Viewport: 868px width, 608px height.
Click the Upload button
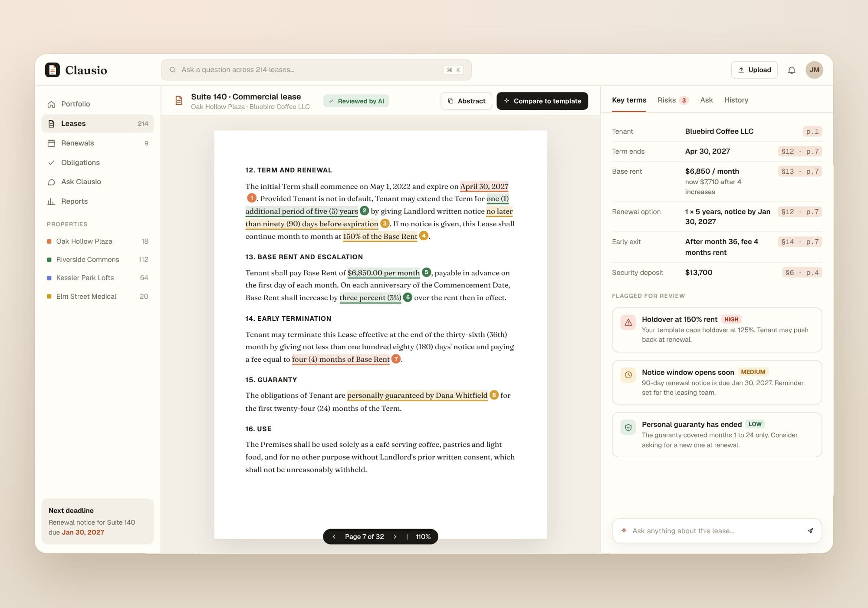[x=754, y=70]
